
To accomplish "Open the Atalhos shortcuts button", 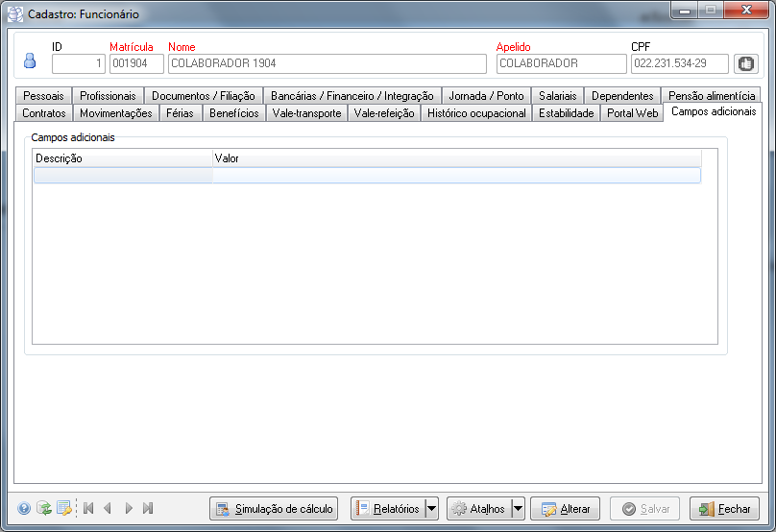I will click(478, 509).
